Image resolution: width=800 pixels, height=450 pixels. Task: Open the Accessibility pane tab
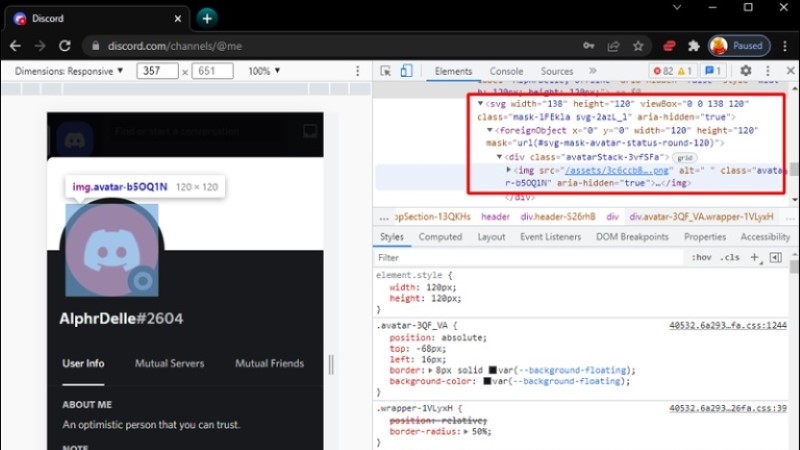click(x=765, y=237)
